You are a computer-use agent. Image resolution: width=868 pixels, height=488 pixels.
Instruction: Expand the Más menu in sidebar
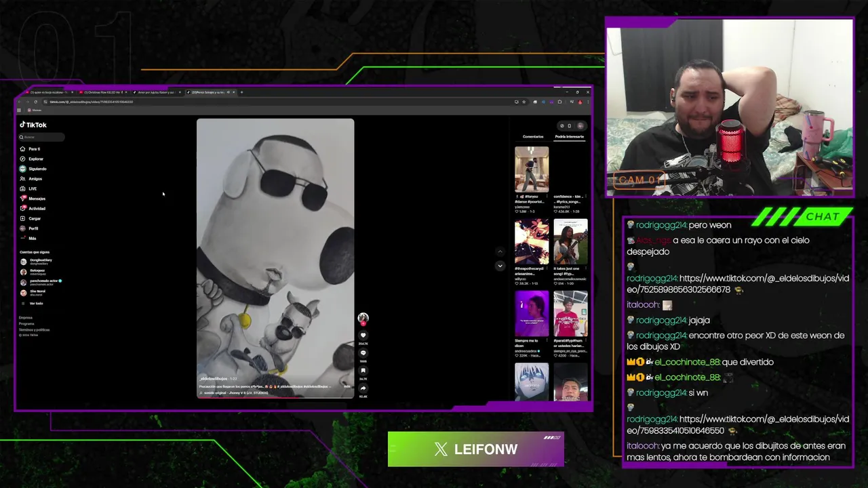click(x=28, y=238)
